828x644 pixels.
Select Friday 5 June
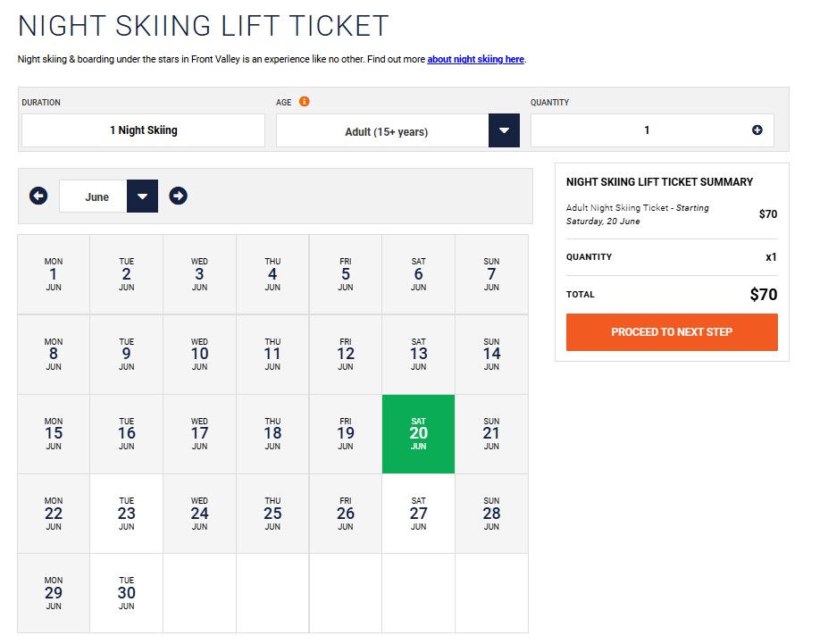346,274
